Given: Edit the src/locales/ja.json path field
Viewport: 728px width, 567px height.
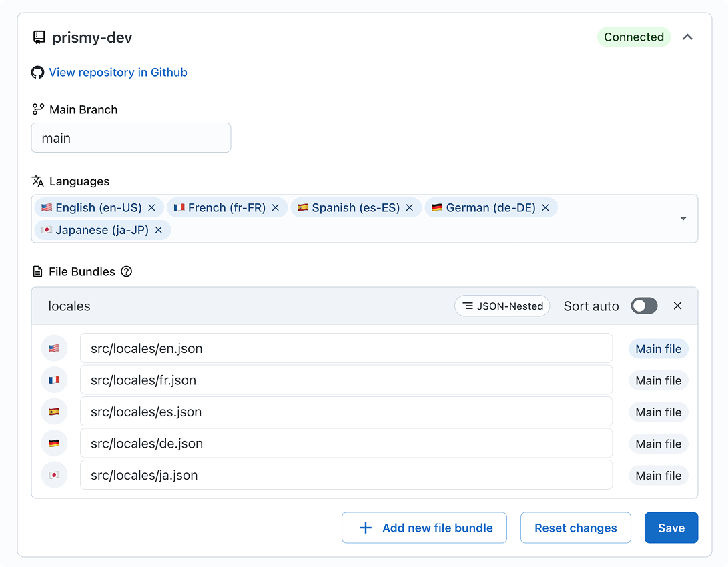Looking at the screenshot, I should 346,475.
